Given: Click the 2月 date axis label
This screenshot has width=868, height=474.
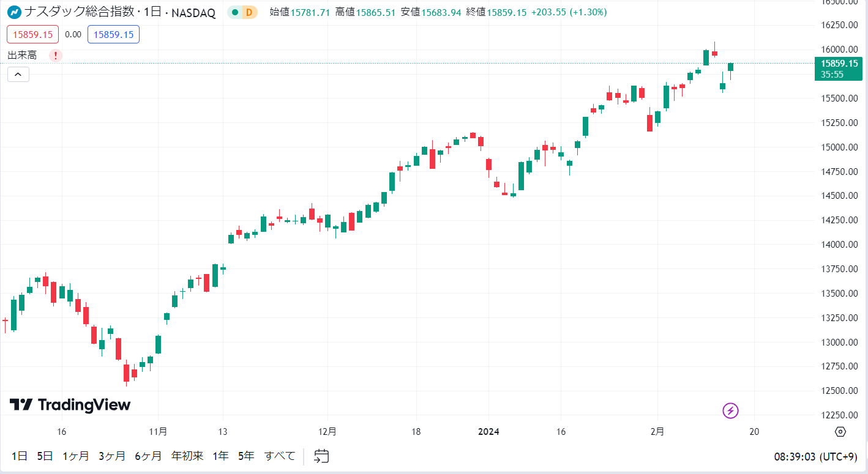Looking at the screenshot, I should pyautogui.click(x=657, y=432).
